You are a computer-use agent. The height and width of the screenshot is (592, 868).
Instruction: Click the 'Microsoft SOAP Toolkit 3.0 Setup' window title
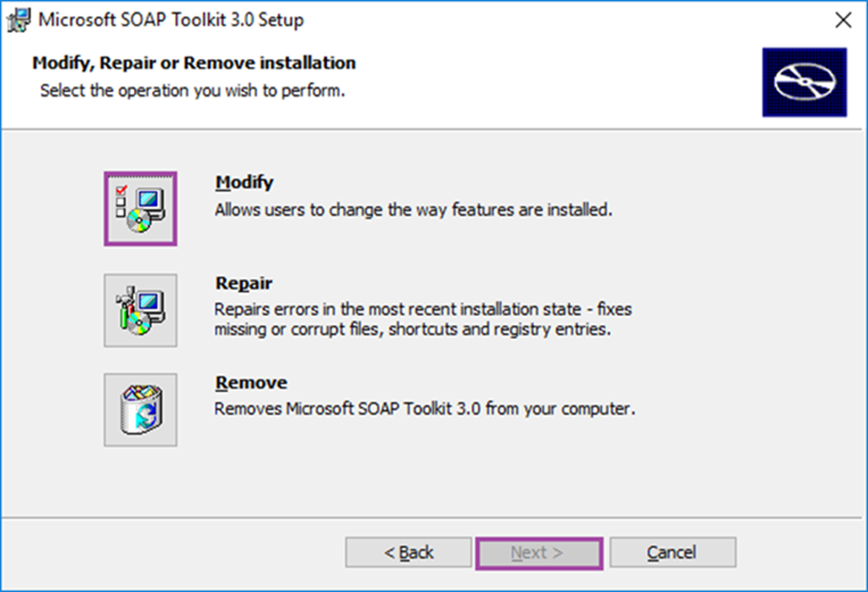170,20
